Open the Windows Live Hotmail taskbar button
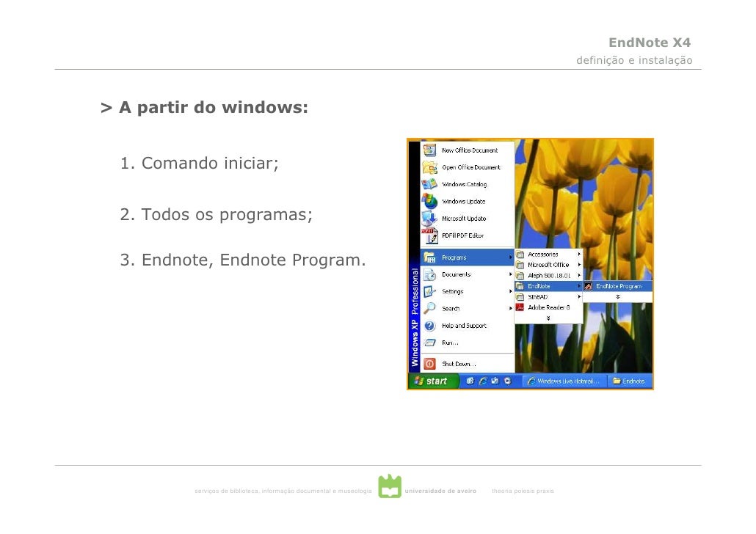 pyautogui.click(x=564, y=381)
